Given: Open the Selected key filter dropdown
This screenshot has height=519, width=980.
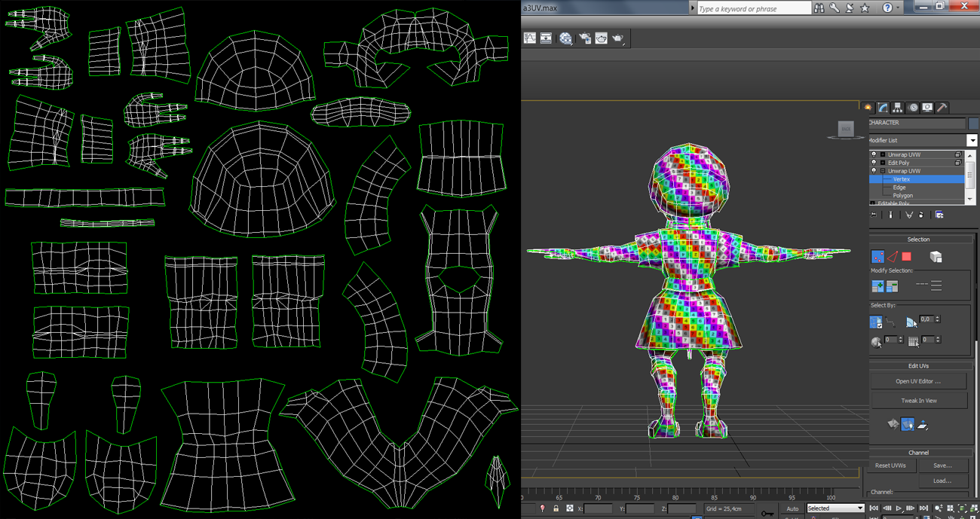Looking at the screenshot, I should coord(835,508).
